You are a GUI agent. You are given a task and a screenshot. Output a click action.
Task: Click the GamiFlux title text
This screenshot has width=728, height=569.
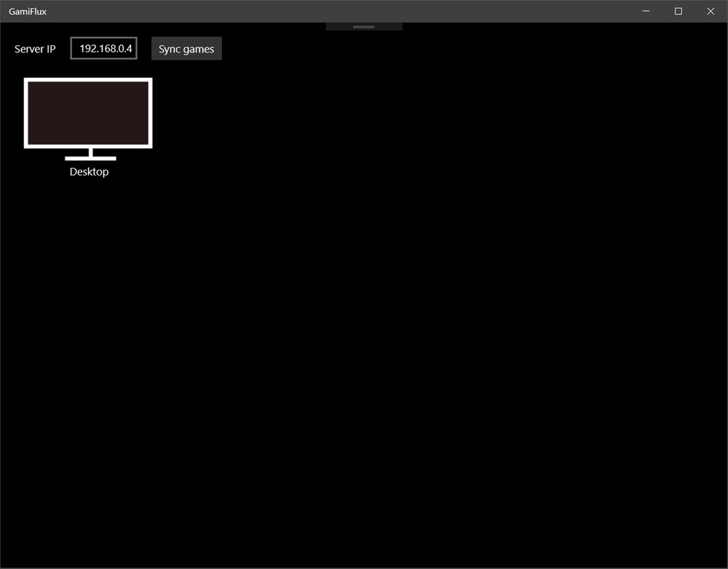pos(28,12)
